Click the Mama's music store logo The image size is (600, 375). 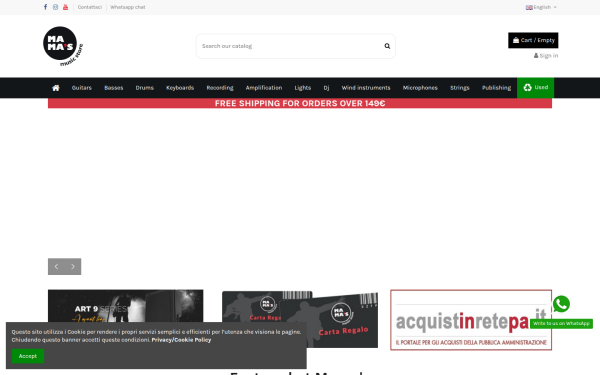point(63,46)
